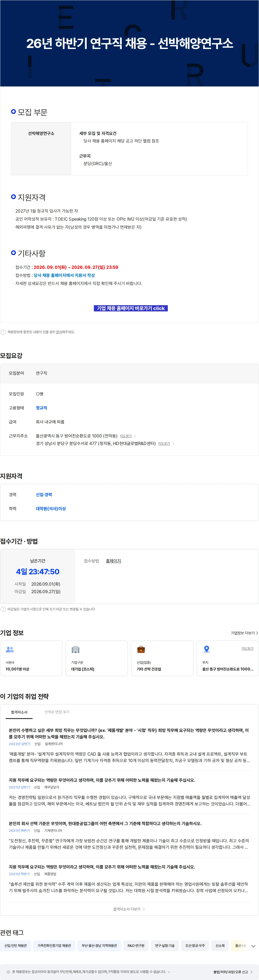This screenshot has height=980, width=259.
Task: Click 기업 채용 홈페이지 바로가기 button
Action: pyautogui.click(x=131, y=308)
